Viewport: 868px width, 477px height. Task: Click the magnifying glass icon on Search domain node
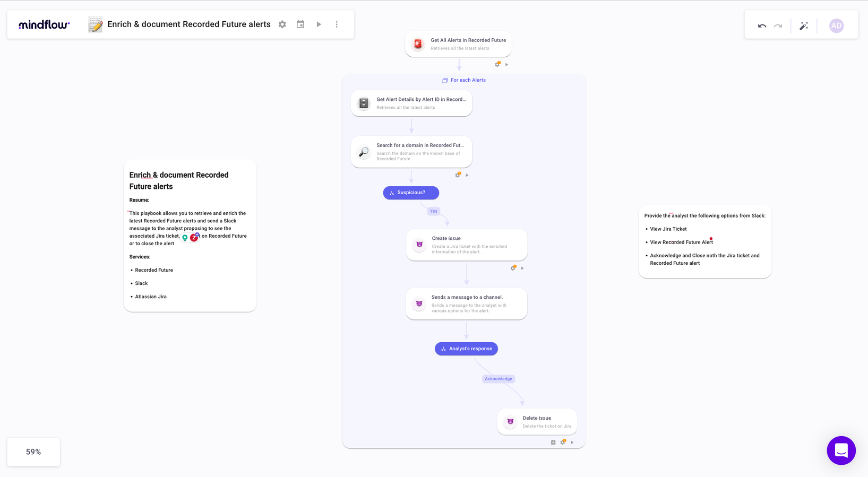point(364,152)
